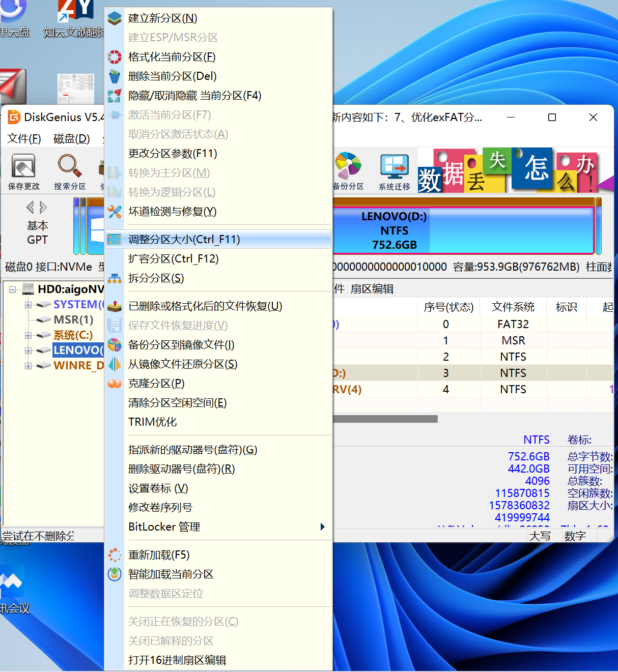The width and height of the screenshot is (618, 672).
Task: Go to next disk with right arrow
Action: click(x=43, y=208)
